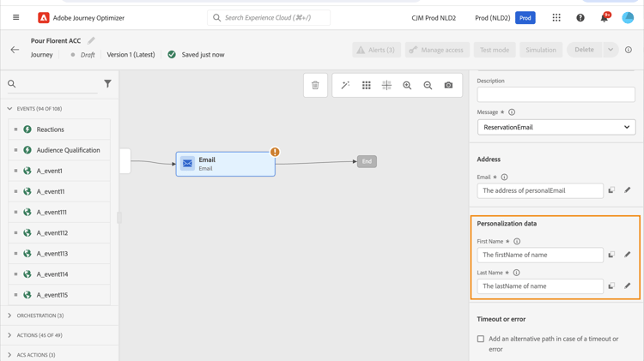Screen dimensions: 644x361
Task: Expand the ORCHESTRATION section
Action: click(x=9, y=316)
